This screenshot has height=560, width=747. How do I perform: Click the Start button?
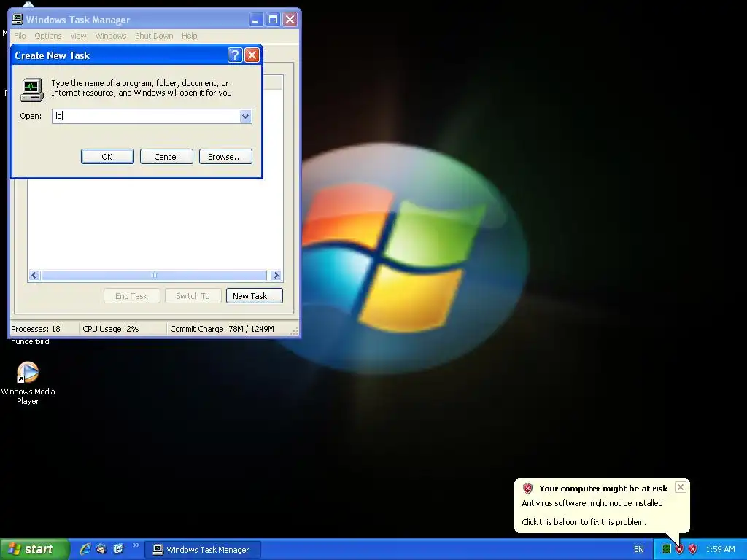point(34,549)
